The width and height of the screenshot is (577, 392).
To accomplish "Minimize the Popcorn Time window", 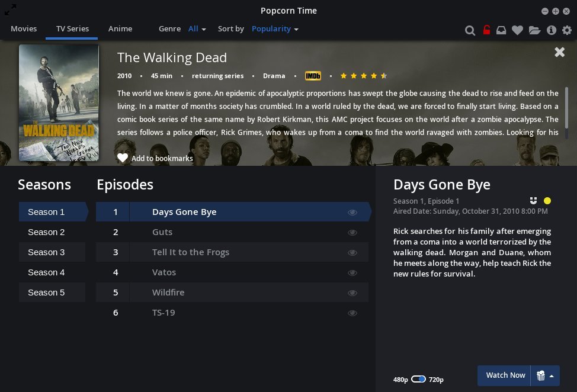I will click(x=545, y=11).
